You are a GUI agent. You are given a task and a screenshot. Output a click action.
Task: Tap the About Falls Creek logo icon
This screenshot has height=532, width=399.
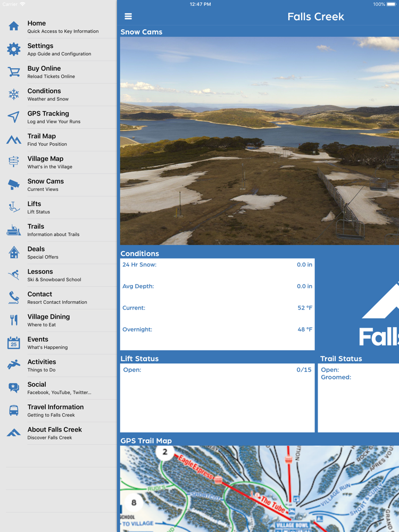pos(14,433)
